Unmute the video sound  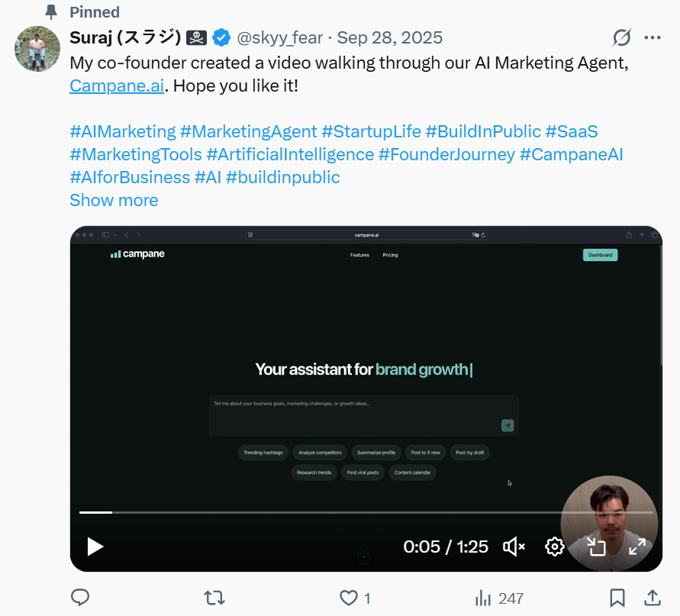coord(514,547)
